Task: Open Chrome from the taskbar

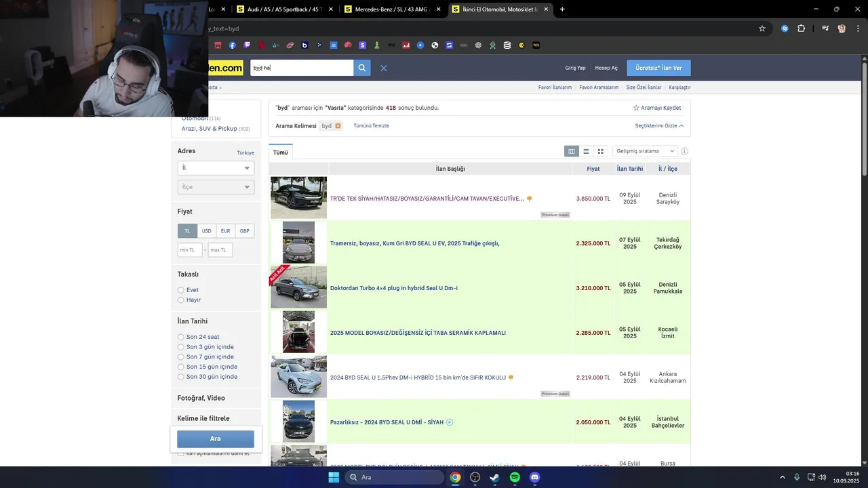Action: point(455,477)
